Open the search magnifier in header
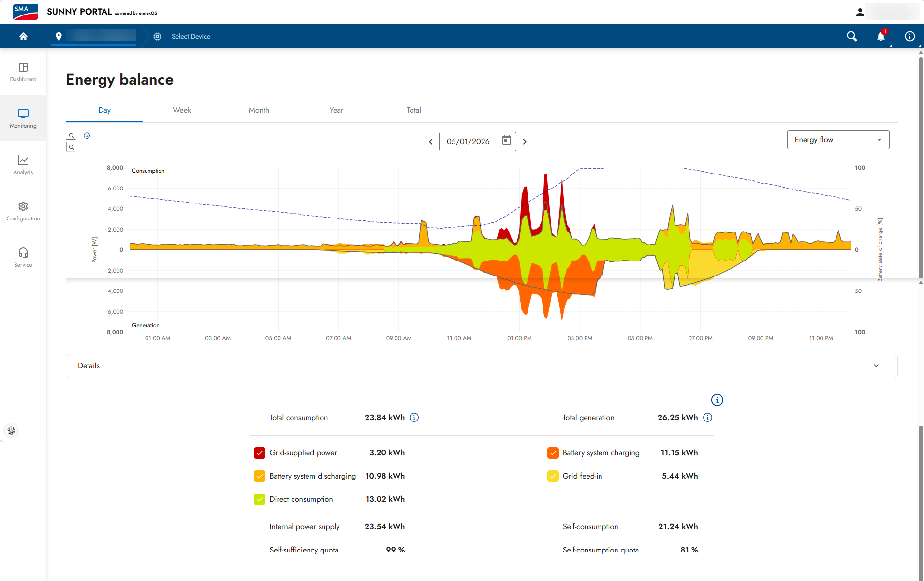This screenshot has width=924, height=581. pyautogui.click(x=852, y=36)
